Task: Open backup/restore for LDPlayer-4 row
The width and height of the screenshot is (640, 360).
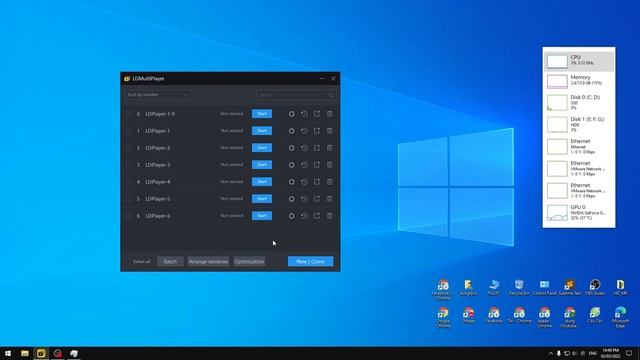Action: [x=304, y=182]
